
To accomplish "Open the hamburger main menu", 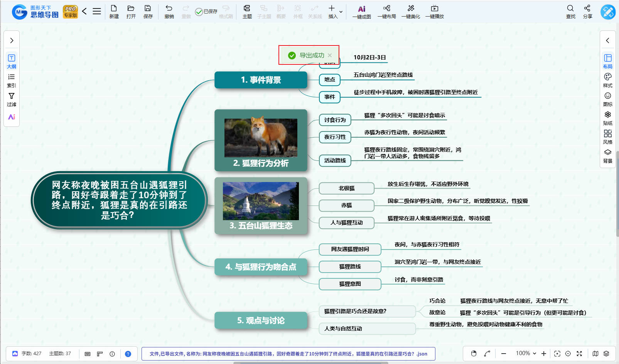I will pyautogui.click(x=97, y=12).
